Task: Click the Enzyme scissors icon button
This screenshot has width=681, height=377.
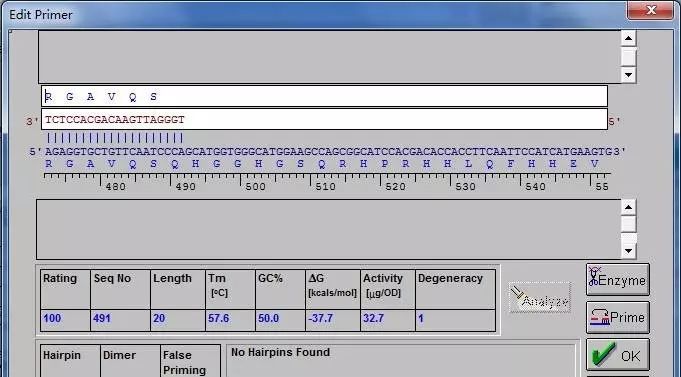Action: (618, 280)
